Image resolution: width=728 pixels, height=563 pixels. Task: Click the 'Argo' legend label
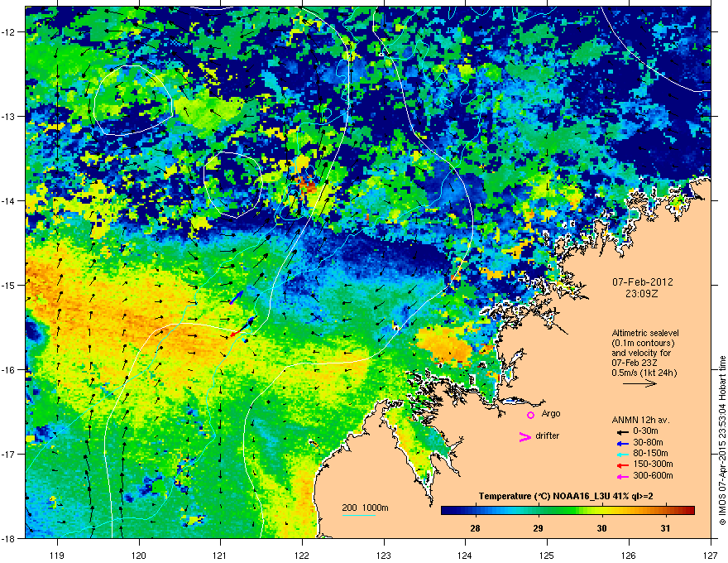coord(551,413)
